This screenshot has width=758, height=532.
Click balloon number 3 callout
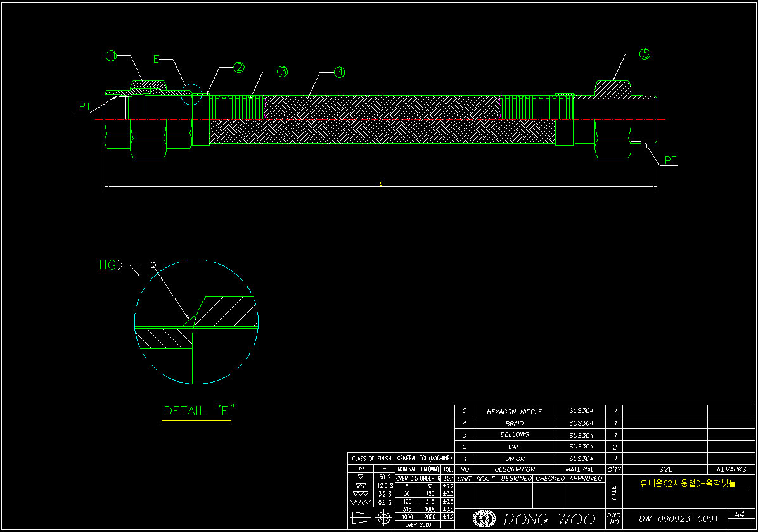[x=282, y=72]
